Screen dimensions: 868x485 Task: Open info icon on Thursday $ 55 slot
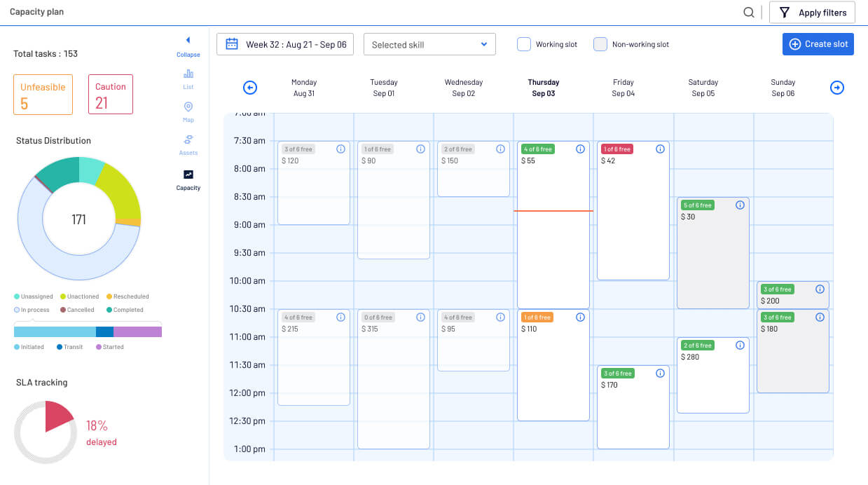tap(580, 149)
